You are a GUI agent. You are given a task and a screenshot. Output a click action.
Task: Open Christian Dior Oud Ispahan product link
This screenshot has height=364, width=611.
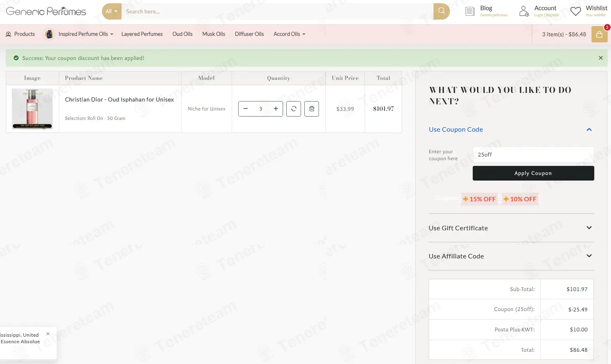click(120, 99)
